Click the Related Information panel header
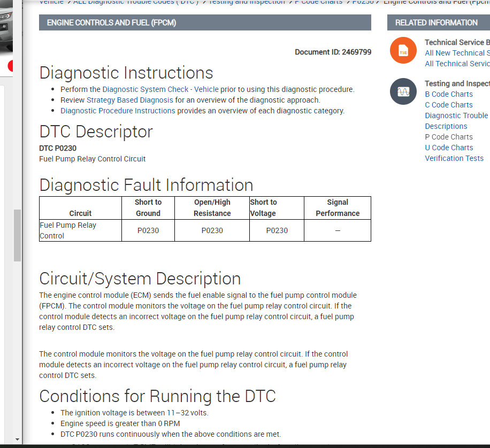The width and height of the screenshot is (490, 448). (x=439, y=22)
